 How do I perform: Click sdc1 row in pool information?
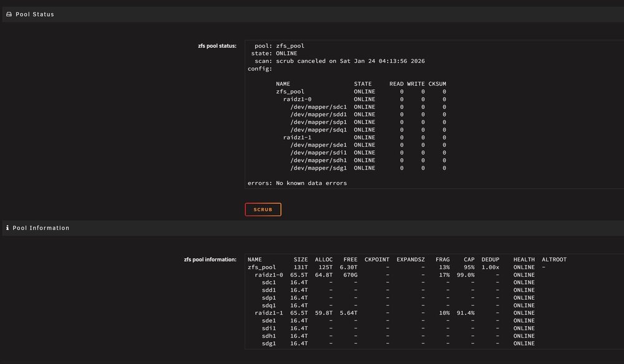tap(398, 282)
